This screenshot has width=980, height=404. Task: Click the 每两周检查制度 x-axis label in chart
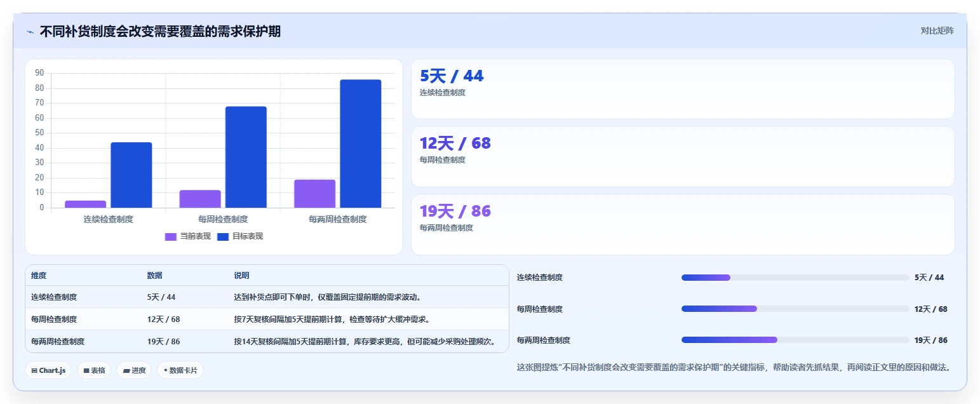coord(337,219)
